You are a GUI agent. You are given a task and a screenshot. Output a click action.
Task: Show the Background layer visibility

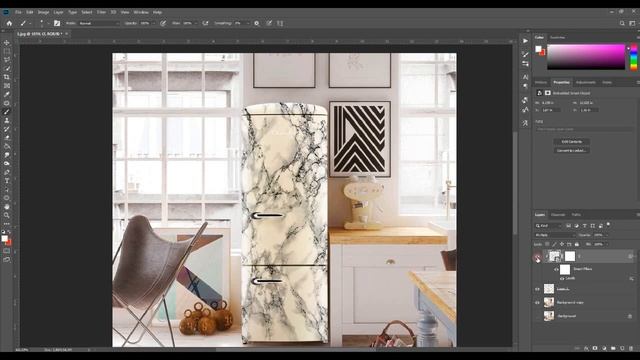pyautogui.click(x=537, y=316)
